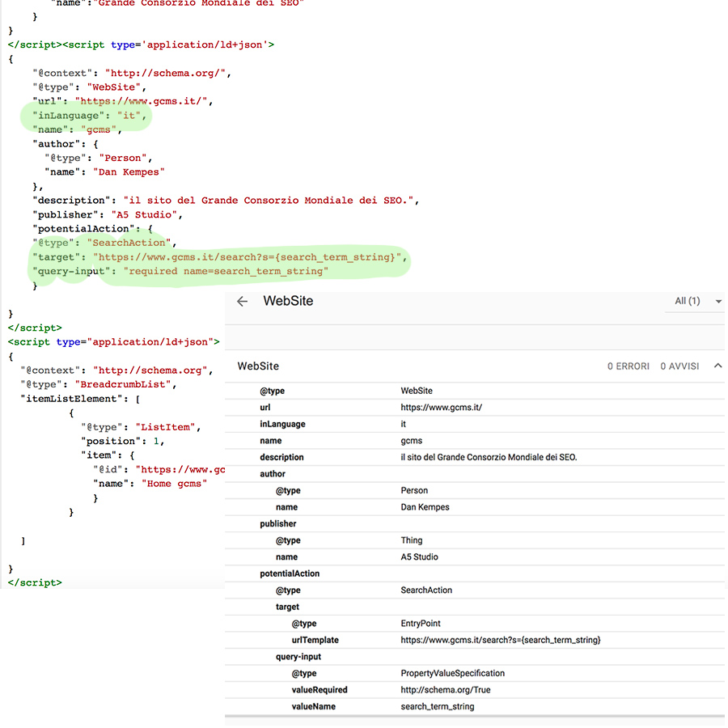Click the author row in results table
This screenshot has height=728, width=728.
[x=273, y=474]
